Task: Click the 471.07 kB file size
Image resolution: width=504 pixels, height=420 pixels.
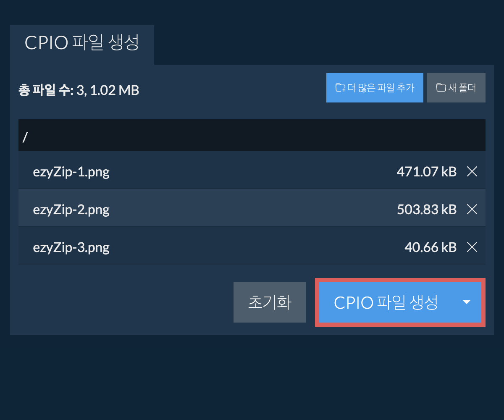Action: click(x=426, y=171)
